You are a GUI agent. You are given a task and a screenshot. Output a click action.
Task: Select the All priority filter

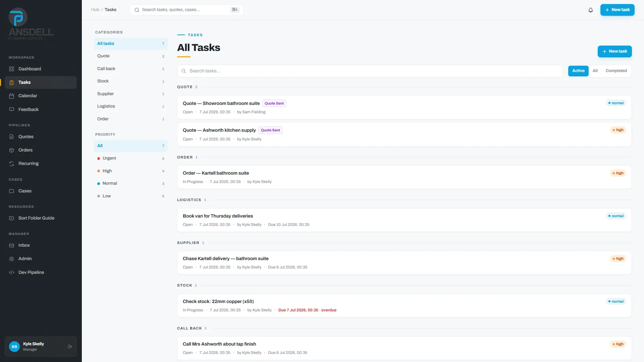[131, 146]
